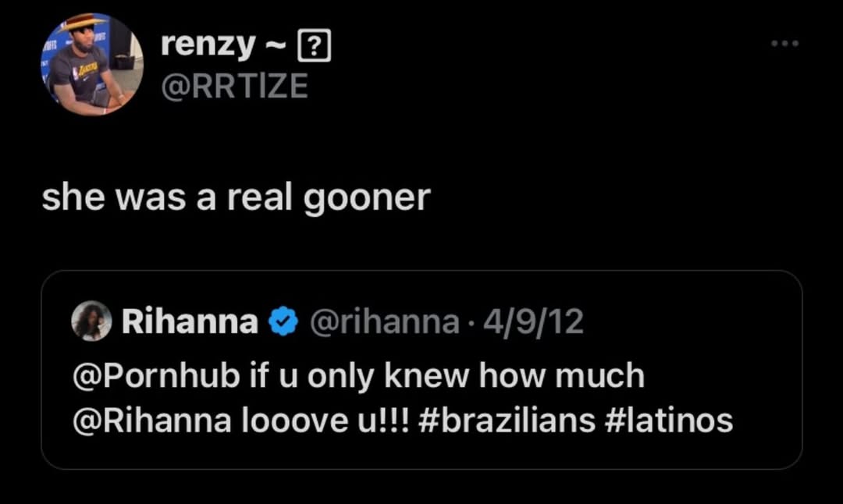Click the @rihanna handle in quote header

click(385, 321)
